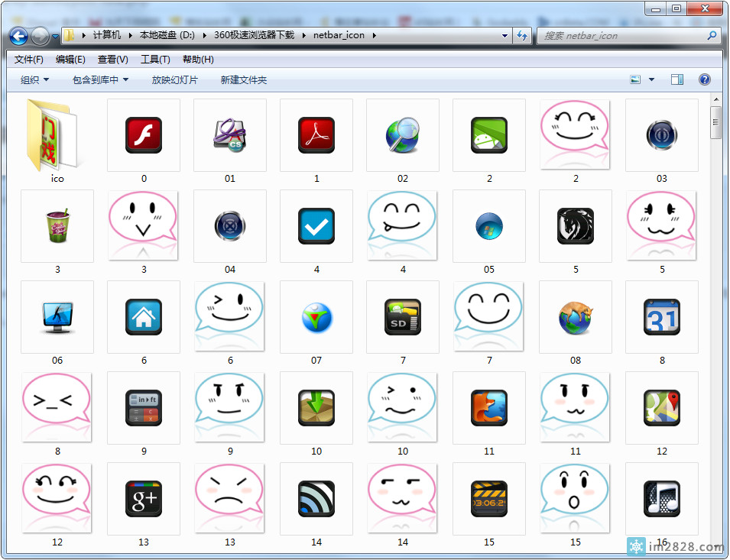Toggle the preview pane button

pyautogui.click(x=676, y=79)
